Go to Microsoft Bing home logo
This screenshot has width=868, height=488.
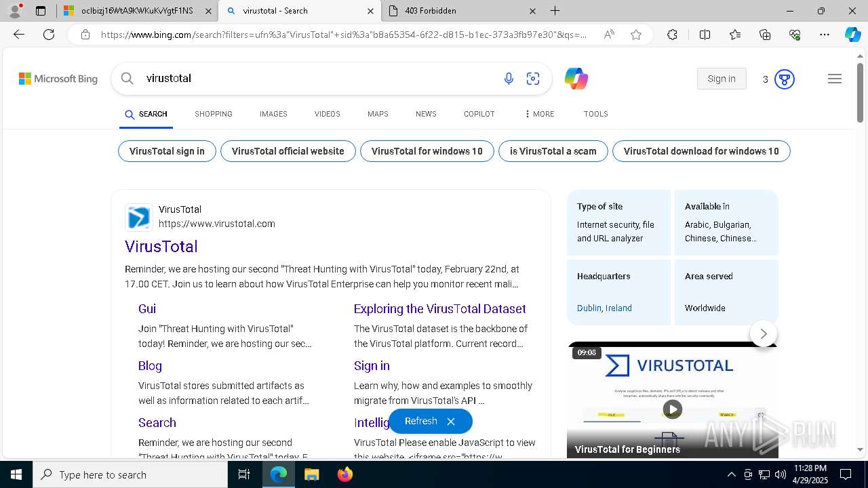tap(58, 79)
